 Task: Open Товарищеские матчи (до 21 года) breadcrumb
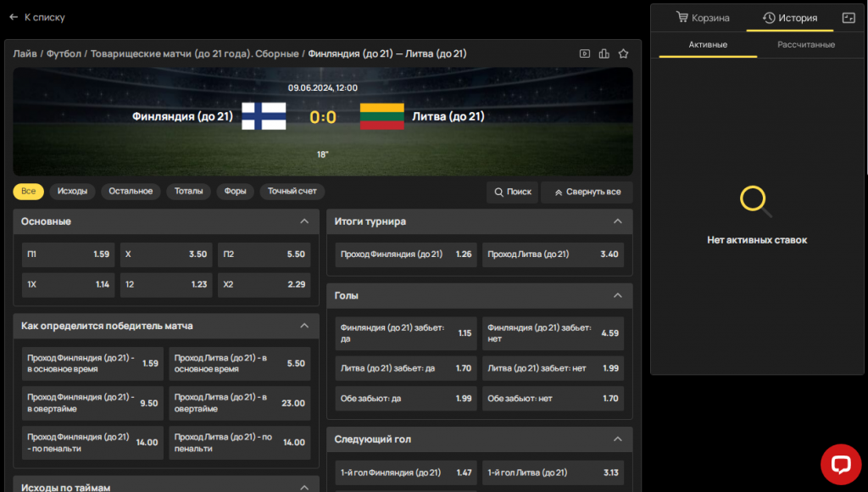(194, 53)
